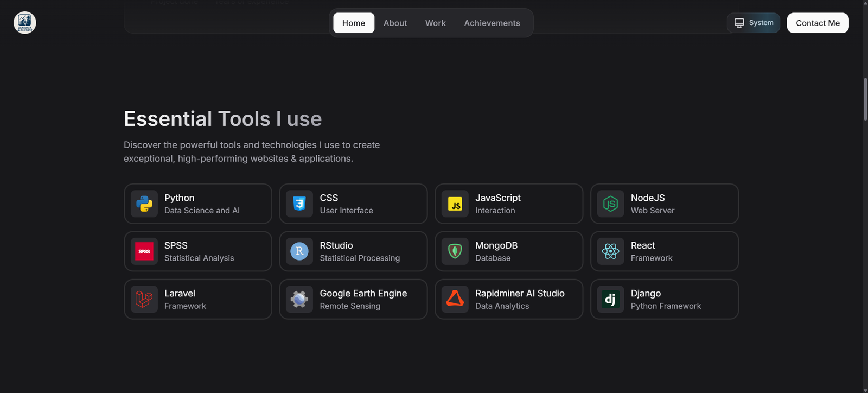Click the SPSS red icon
This screenshot has width=868, height=393.
click(144, 251)
